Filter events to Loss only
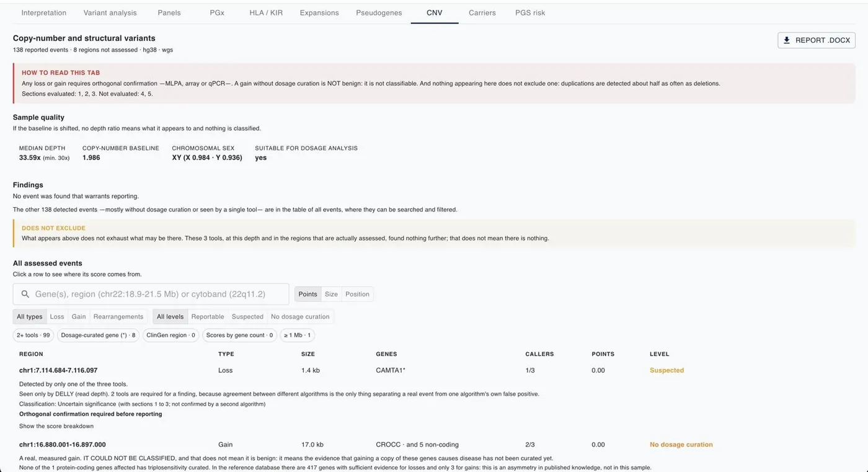The image size is (868, 472). [57, 316]
